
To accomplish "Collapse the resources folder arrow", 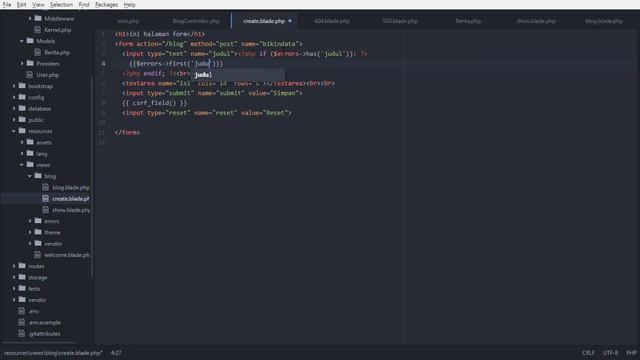I will (14, 131).
